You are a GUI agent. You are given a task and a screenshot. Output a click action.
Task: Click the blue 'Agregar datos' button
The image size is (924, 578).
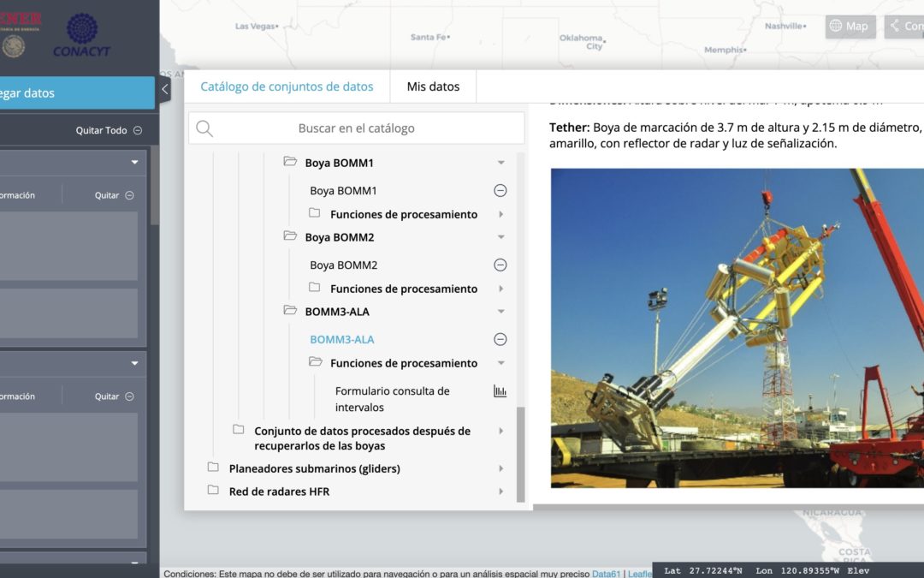click(x=77, y=93)
